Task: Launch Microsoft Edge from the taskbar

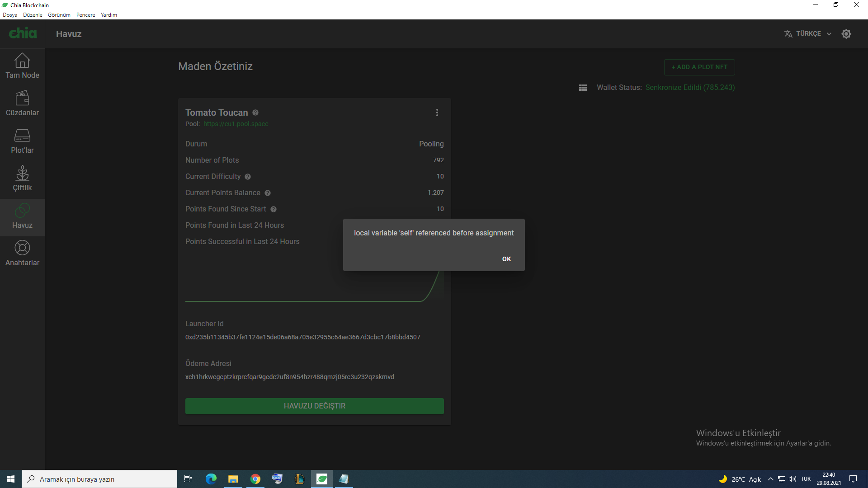Action: 211,479
